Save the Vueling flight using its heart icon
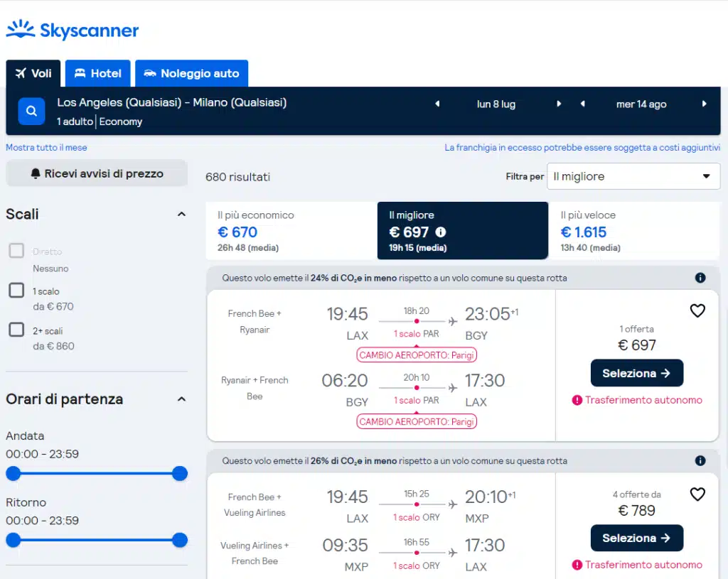The height and width of the screenshot is (579, 728). 697,494
